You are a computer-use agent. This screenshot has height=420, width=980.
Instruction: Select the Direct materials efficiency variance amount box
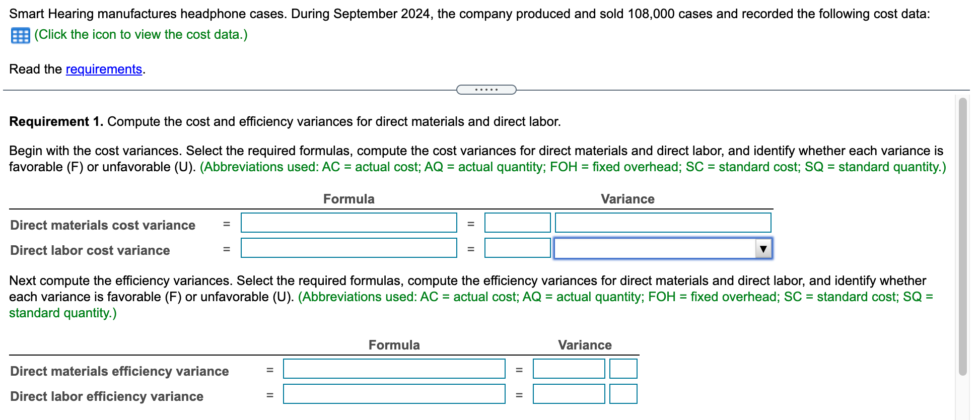(569, 369)
